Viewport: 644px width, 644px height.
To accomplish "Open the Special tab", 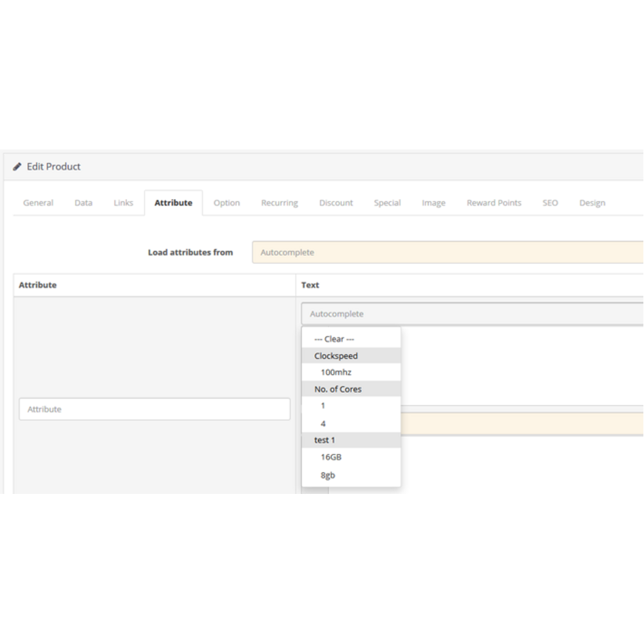I will [387, 202].
